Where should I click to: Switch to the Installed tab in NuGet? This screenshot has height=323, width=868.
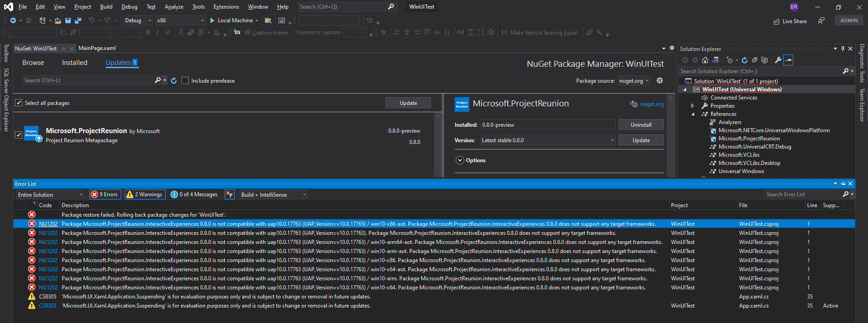[75, 63]
